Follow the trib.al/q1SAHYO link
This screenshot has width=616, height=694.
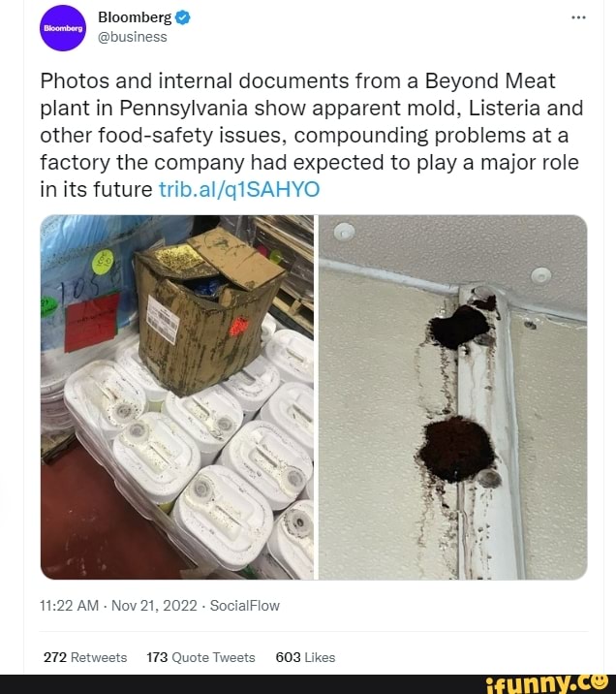(x=237, y=189)
